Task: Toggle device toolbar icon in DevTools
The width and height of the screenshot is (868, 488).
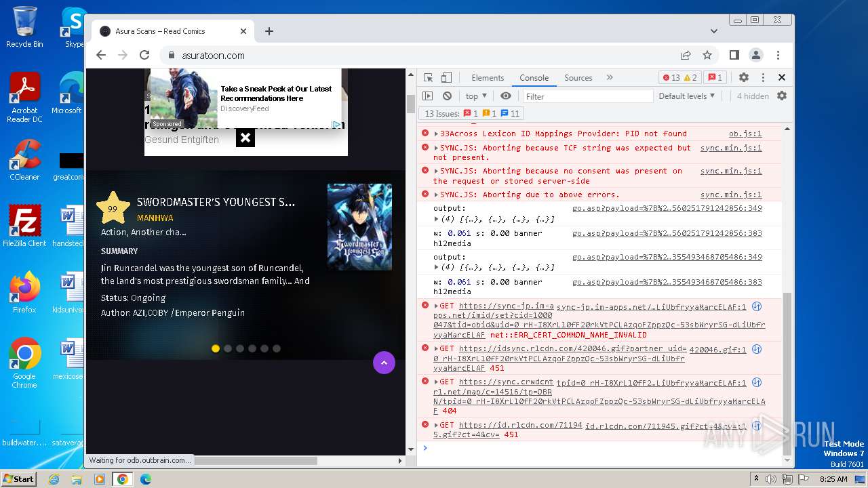Action: (446, 77)
